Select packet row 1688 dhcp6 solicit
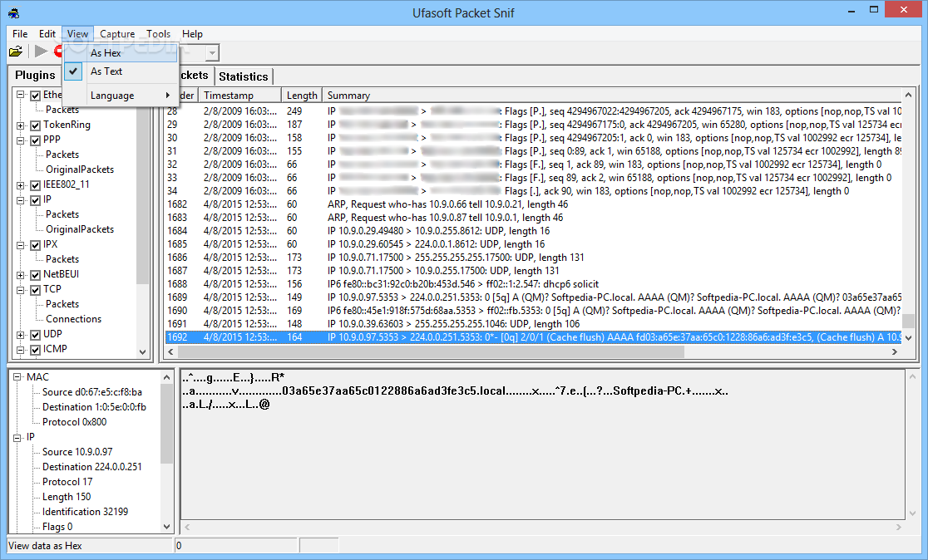Viewport: 928px width, 560px height. pyautogui.click(x=533, y=284)
